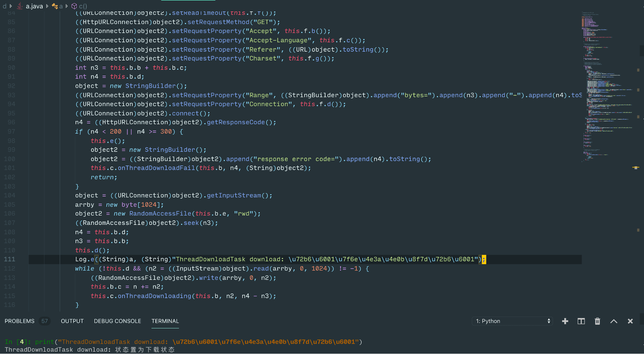Click the Java file icon in breadcrumb

click(x=20, y=6)
